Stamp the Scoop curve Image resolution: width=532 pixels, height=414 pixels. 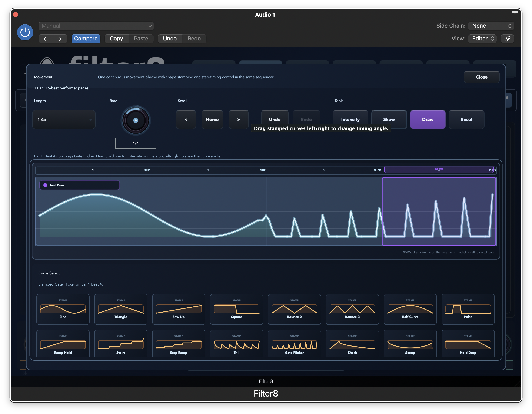tap(410, 344)
